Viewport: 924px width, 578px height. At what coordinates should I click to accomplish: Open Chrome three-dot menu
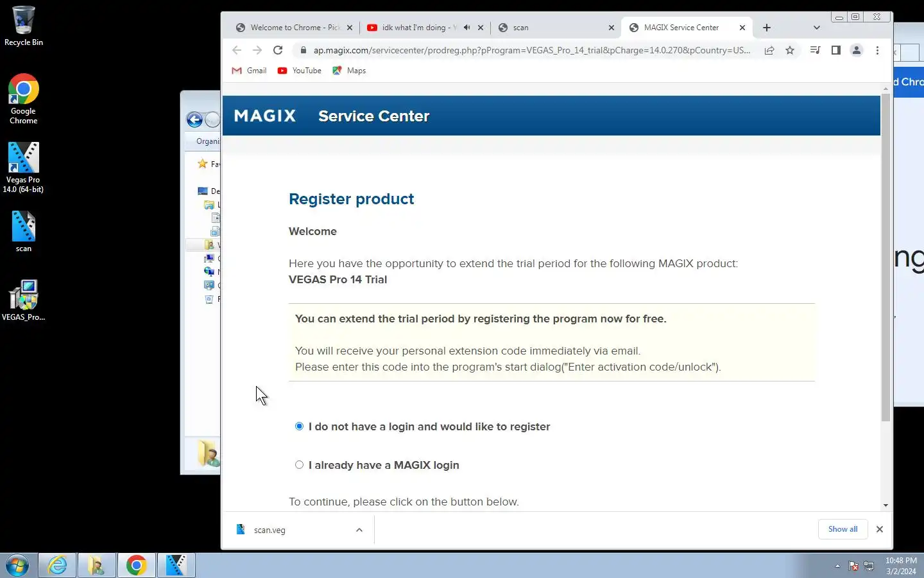877,50
